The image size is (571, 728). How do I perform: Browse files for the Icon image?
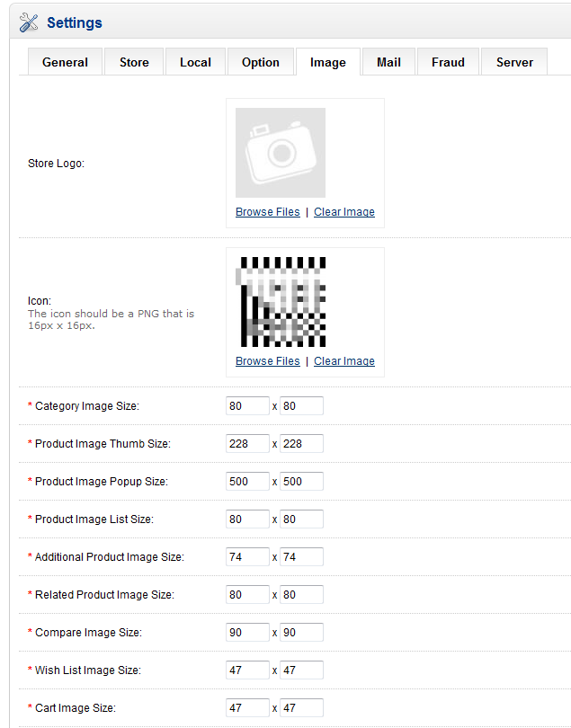click(x=267, y=361)
